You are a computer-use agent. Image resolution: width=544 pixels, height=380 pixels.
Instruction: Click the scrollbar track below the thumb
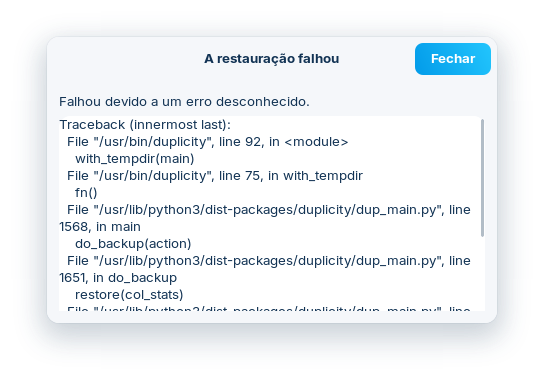(482, 273)
